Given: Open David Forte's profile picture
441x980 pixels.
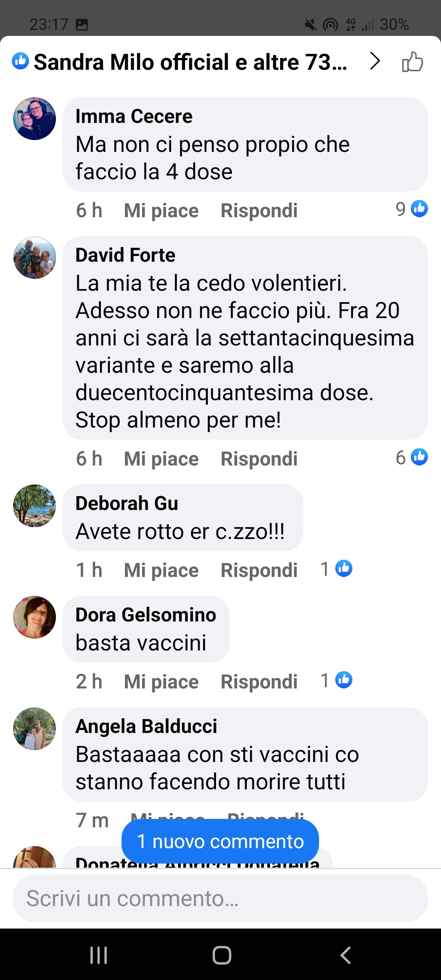Looking at the screenshot, I should pyautogui.click(x=35, y=257).
